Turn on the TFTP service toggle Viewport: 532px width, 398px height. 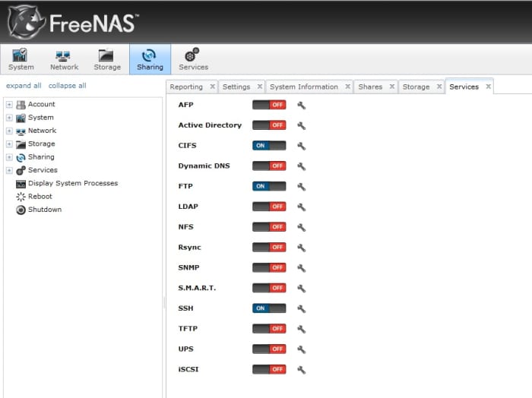[x=269, y=329]
